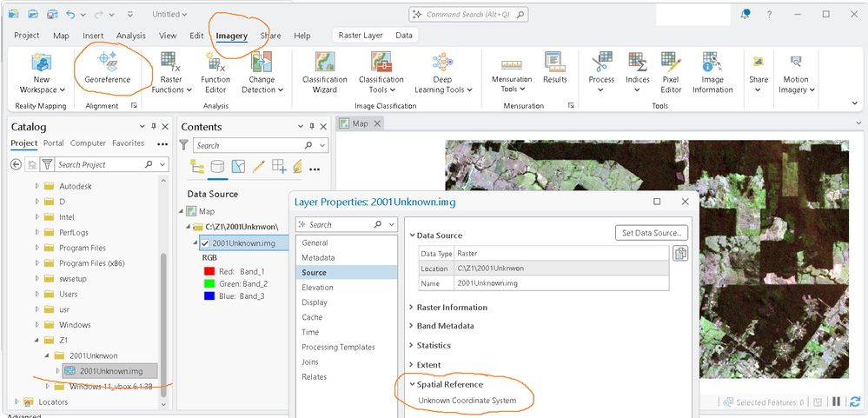868x418 pixels.
Task: Open the Raster Layer contextual tab
Action: coord(361,35)
